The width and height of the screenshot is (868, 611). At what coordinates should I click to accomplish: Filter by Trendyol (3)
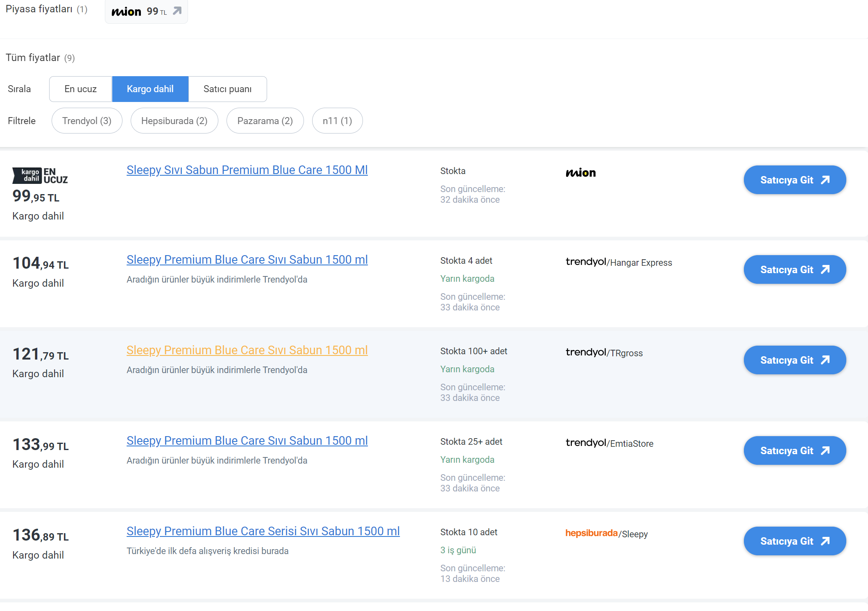pyautogui.click(x=87, y=121)
